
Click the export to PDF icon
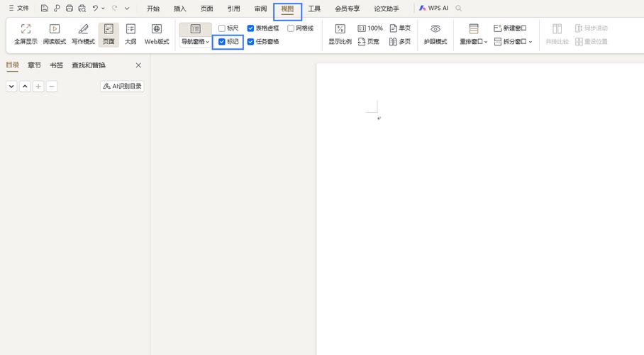pos(57,9)
